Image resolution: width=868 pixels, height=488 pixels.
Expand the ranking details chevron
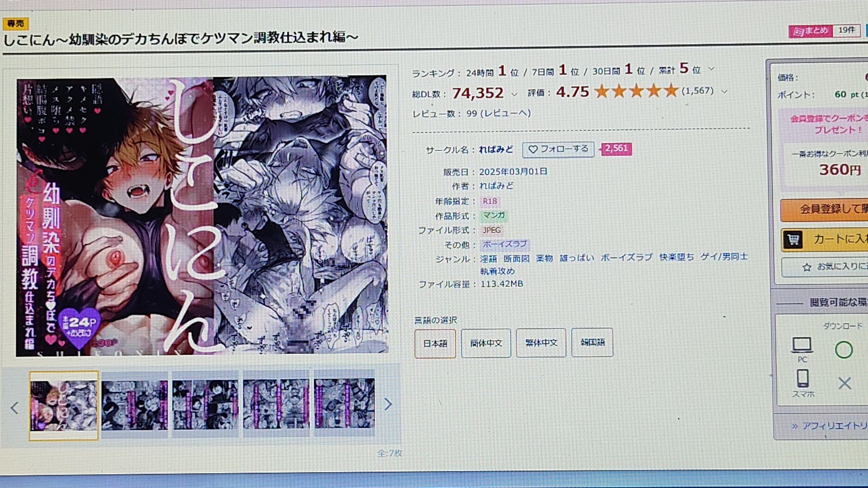(x=711, y=69)
